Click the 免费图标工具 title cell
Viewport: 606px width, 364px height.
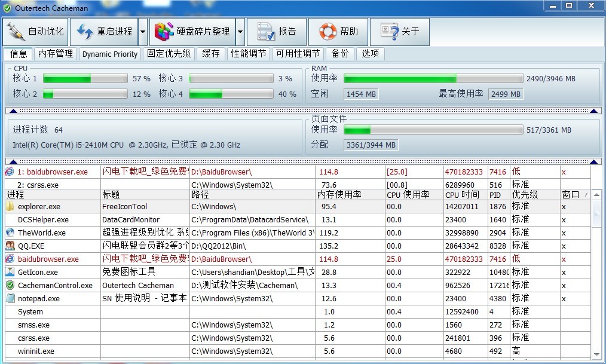[128, 272]
